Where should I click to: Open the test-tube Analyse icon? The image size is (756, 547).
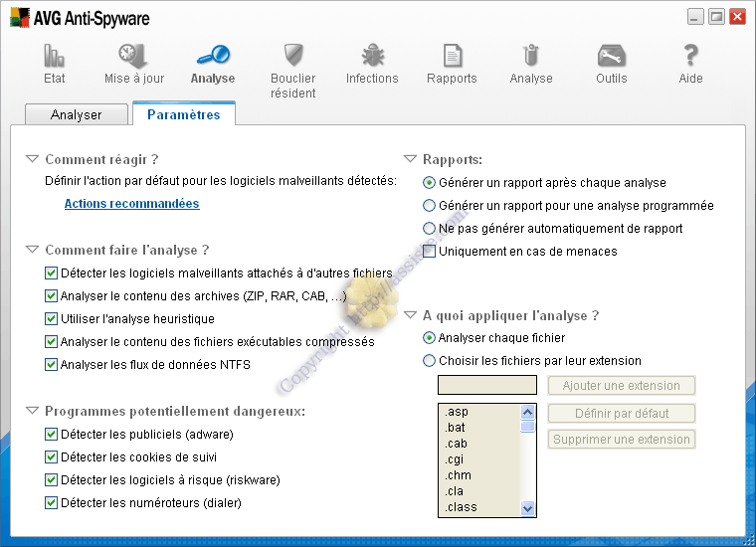point(531,55)
